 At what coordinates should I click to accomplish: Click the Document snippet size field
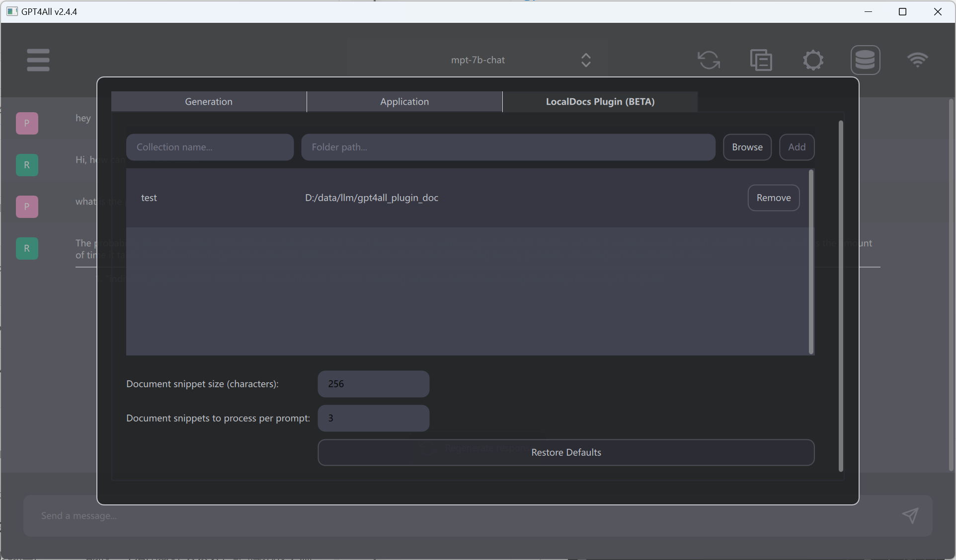(x=374, y=384)
